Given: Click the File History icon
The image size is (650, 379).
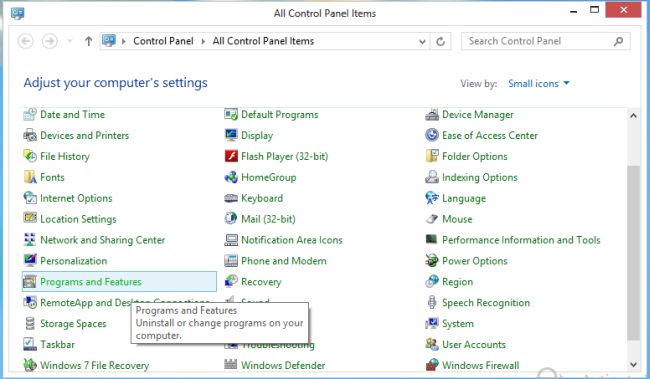Looking at the screenshot, I should (30, 156).
